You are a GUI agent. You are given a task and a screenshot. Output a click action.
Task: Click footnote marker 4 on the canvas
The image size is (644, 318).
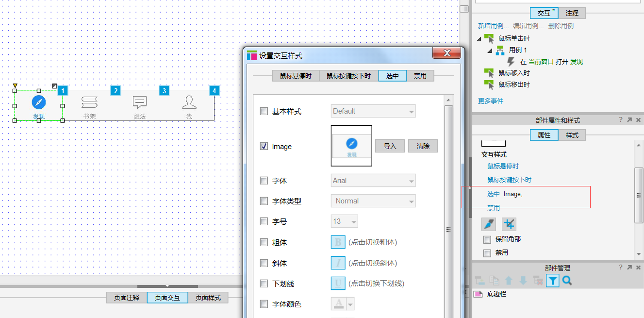214,90
